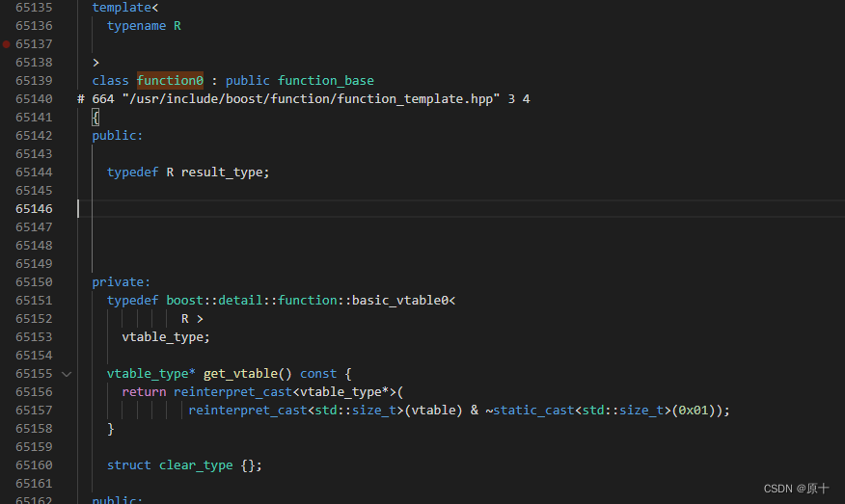Click the function_template.hpp path string
845x504 pixels.
pyautogui.click(x=311, y=99)
